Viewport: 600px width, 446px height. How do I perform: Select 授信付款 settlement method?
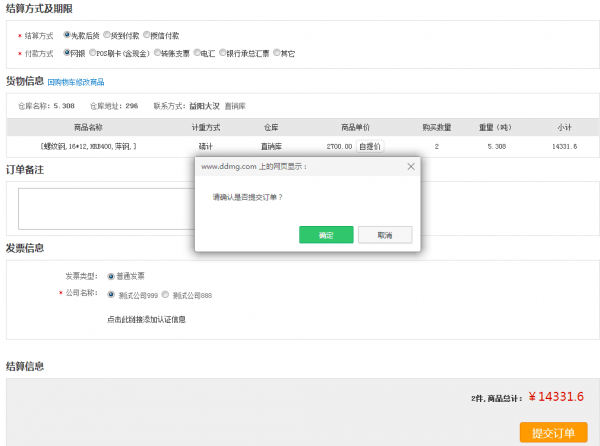(146, 35)
